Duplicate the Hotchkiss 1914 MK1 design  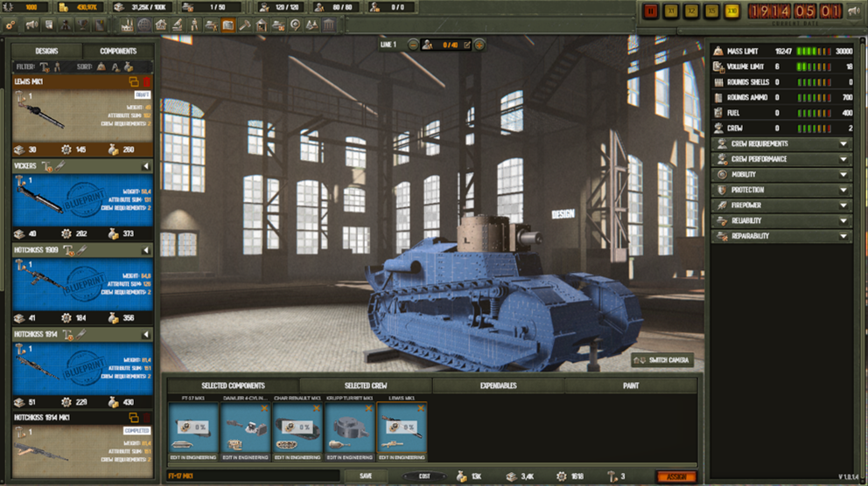pos(133,418)
